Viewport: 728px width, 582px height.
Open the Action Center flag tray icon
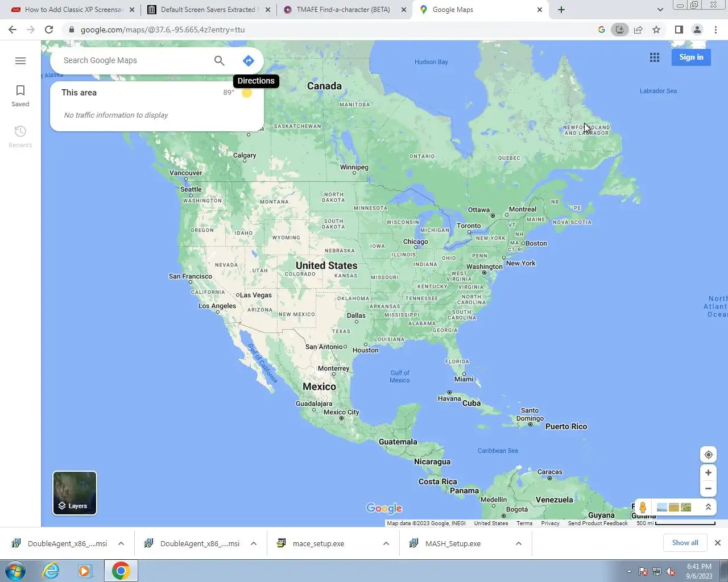643,572
